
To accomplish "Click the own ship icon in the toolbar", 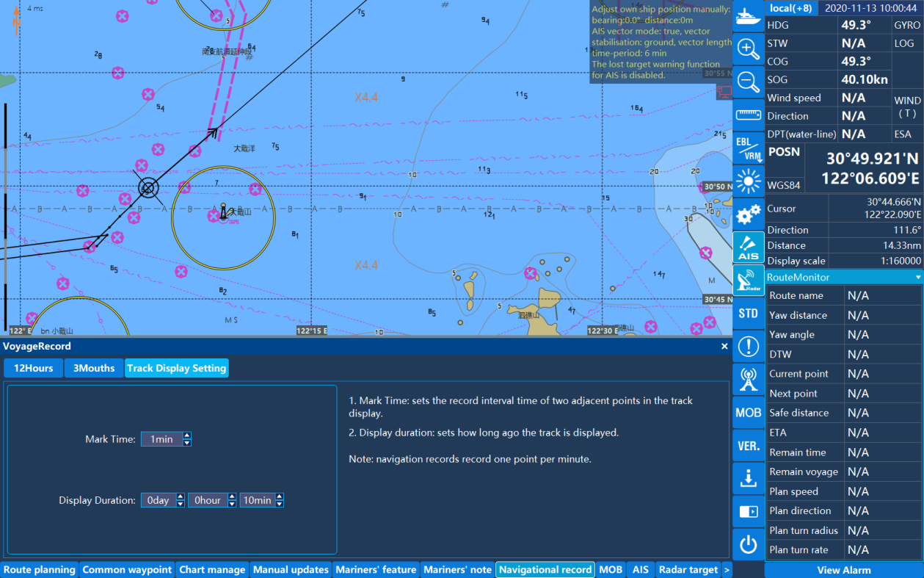I will pyautogui.click(x=748, y=16).
